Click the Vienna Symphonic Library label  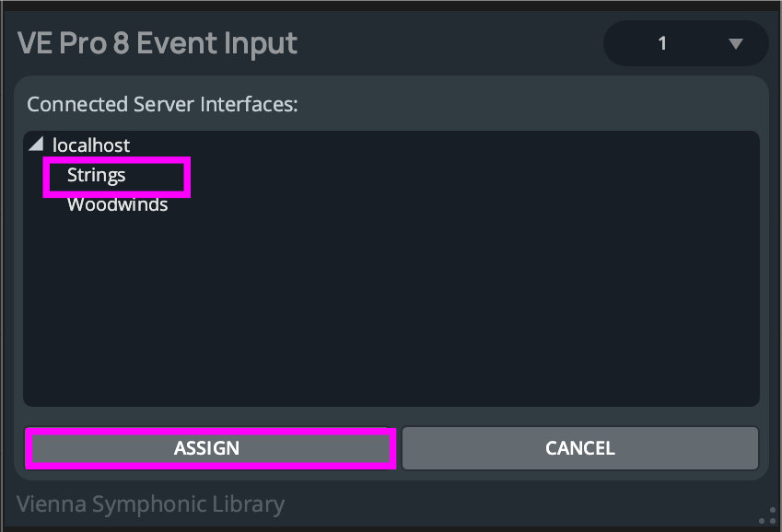[x=151, y=504]
